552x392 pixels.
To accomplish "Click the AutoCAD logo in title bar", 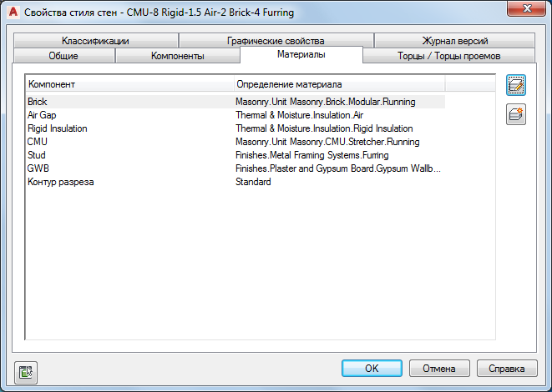I will 13,12.
